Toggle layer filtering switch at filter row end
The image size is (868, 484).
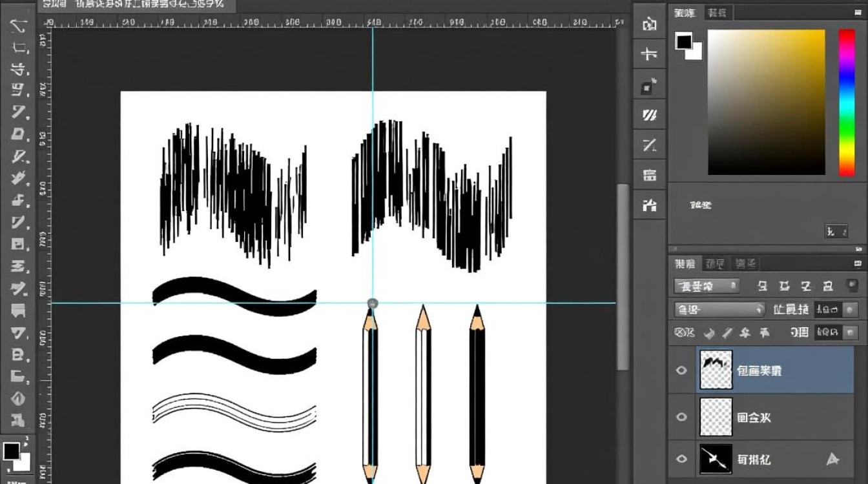(x=852, y=285)
